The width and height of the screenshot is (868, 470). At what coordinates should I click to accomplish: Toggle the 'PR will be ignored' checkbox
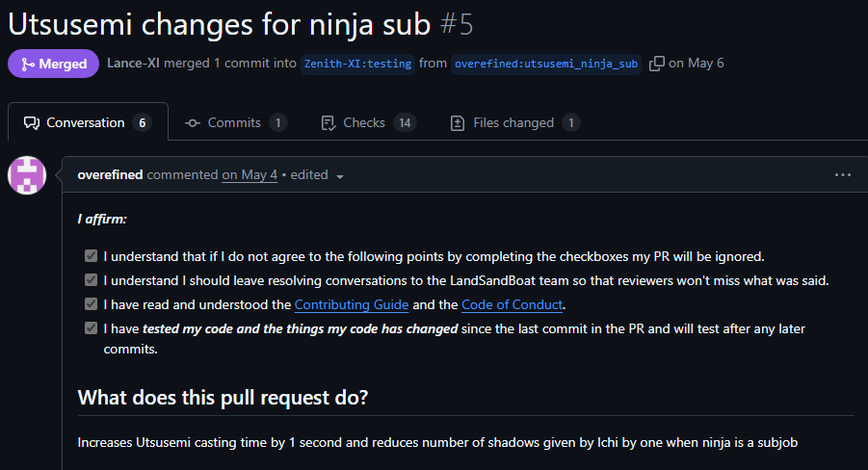[x=91, y=256]
